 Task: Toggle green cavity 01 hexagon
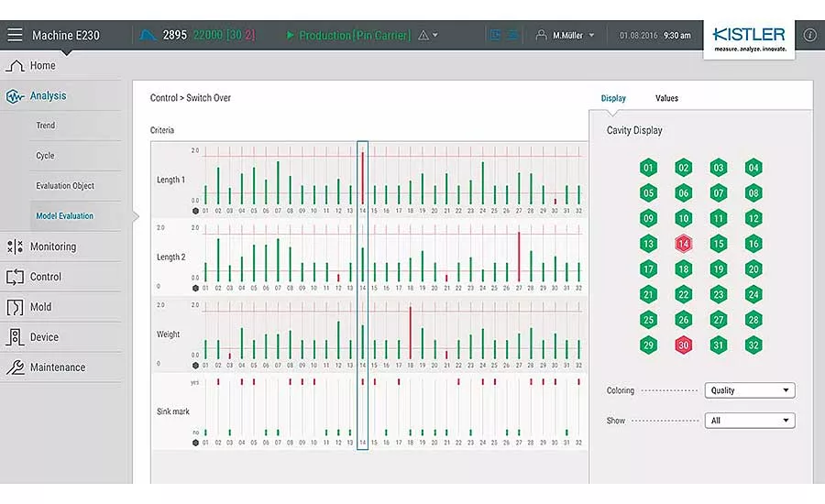click(x=648, y=168)
